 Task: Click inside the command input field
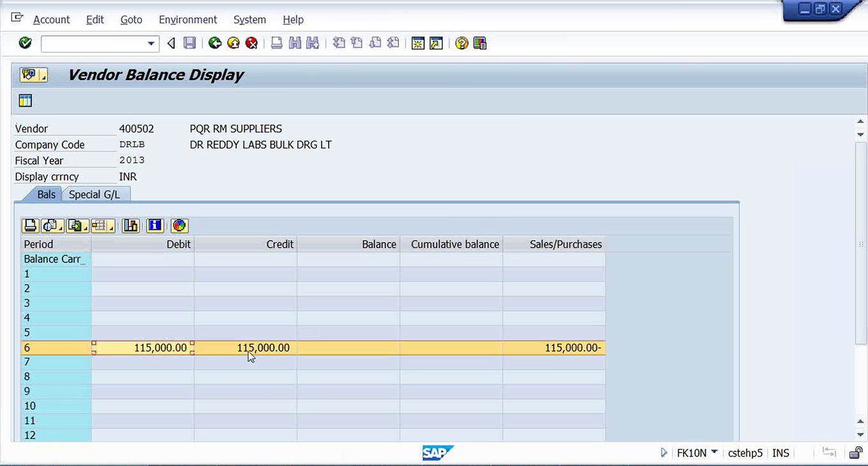coord(94,43)
